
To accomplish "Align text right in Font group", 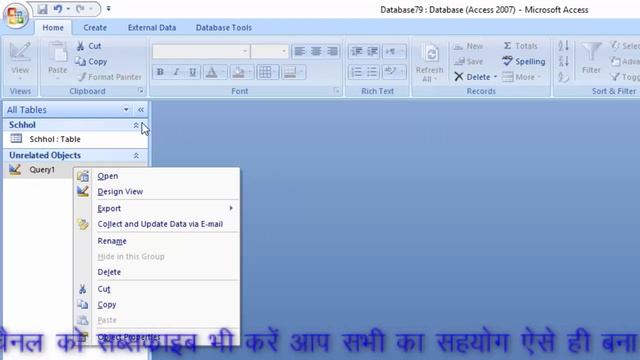I will [x=332, y=51].
